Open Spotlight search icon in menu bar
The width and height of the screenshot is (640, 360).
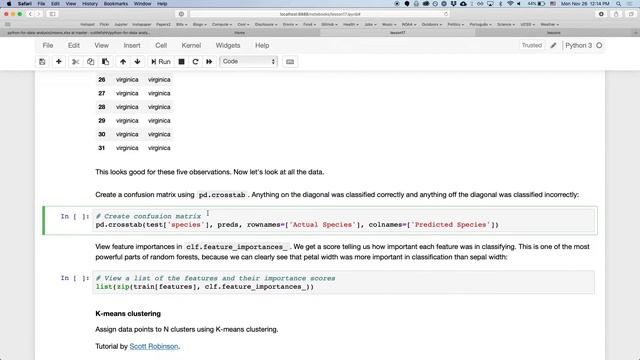pyautogui.click(x=619, y=4)
